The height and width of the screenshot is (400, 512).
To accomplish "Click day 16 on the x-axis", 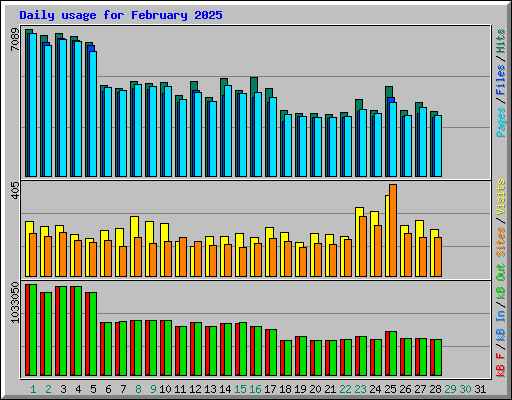I will point(255,389).
